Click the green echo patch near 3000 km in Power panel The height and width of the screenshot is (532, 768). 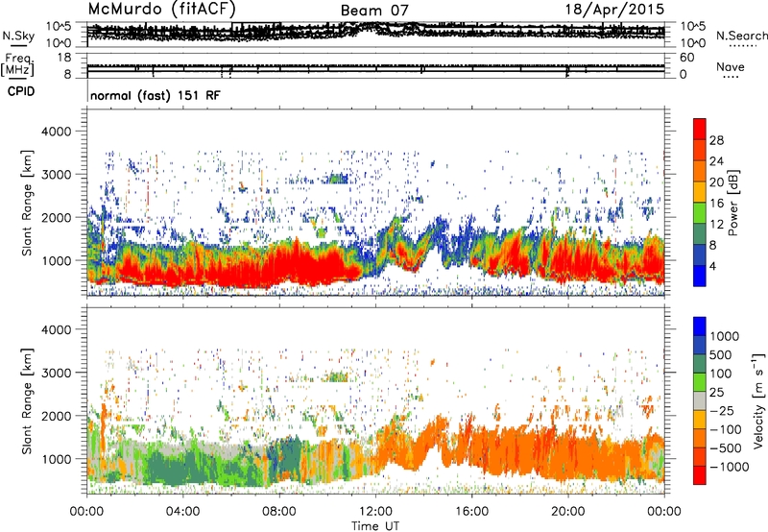click(x=338, y=179)
